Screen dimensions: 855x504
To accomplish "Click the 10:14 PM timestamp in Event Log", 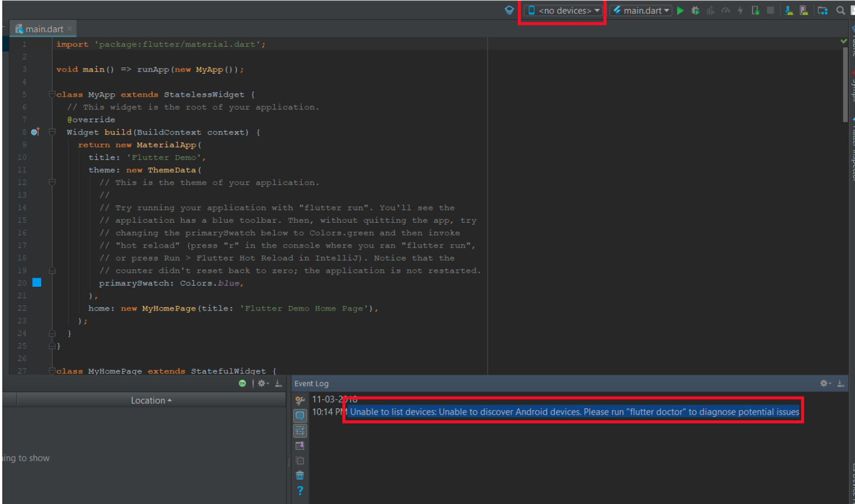I will [x=329, y=412].
